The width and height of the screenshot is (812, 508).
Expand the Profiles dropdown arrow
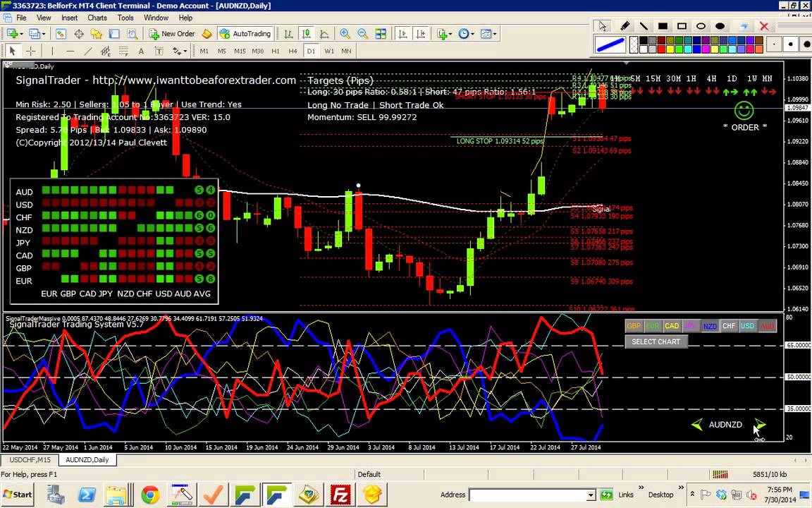pyautogui.click(x=44, y=34)
